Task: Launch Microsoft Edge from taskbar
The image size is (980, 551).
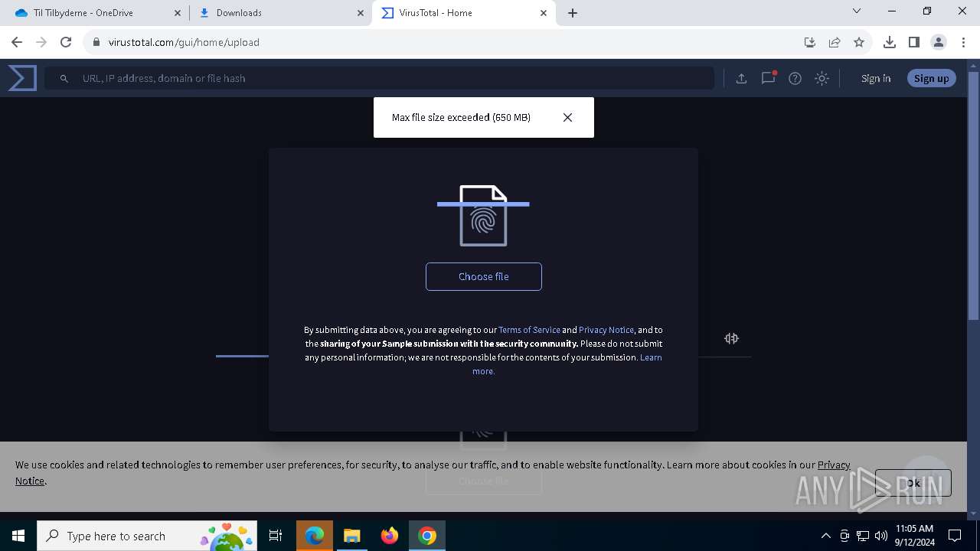Action: click(x=314, y=536)
